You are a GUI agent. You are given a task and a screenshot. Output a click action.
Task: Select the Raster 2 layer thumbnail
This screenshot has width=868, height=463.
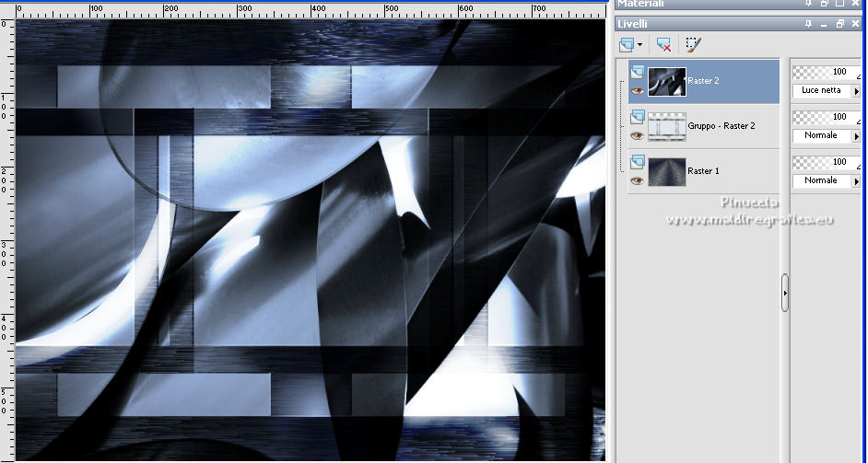[666, 82]
